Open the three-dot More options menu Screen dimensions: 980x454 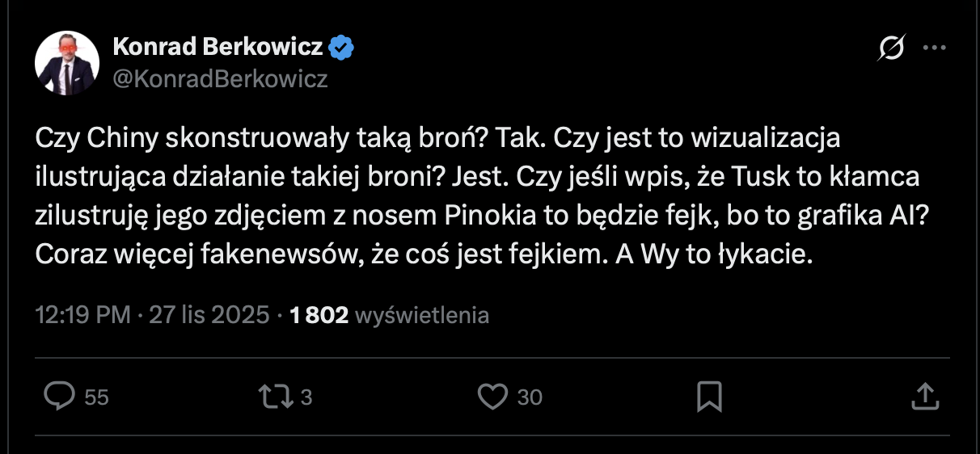coord(934,48)
